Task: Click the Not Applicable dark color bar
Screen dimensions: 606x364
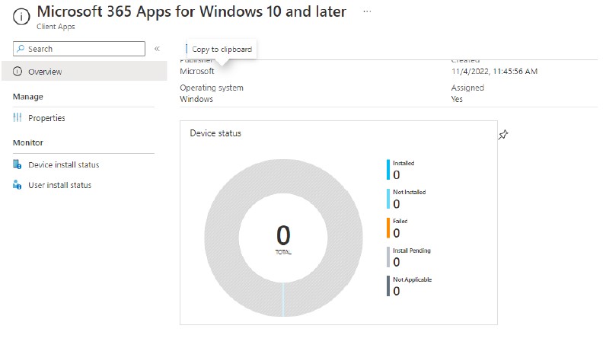Action: point(388,286)
